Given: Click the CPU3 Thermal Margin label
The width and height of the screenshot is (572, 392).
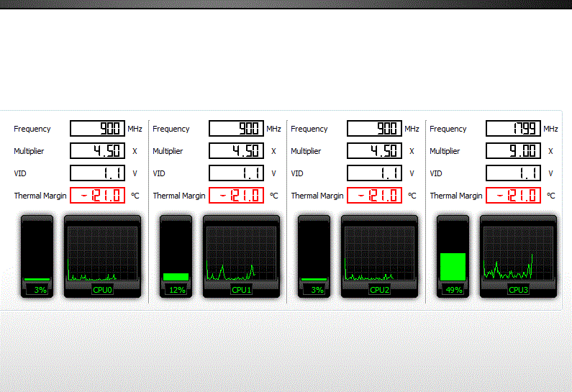Looking at the screenshot, I should click(456, 196).
